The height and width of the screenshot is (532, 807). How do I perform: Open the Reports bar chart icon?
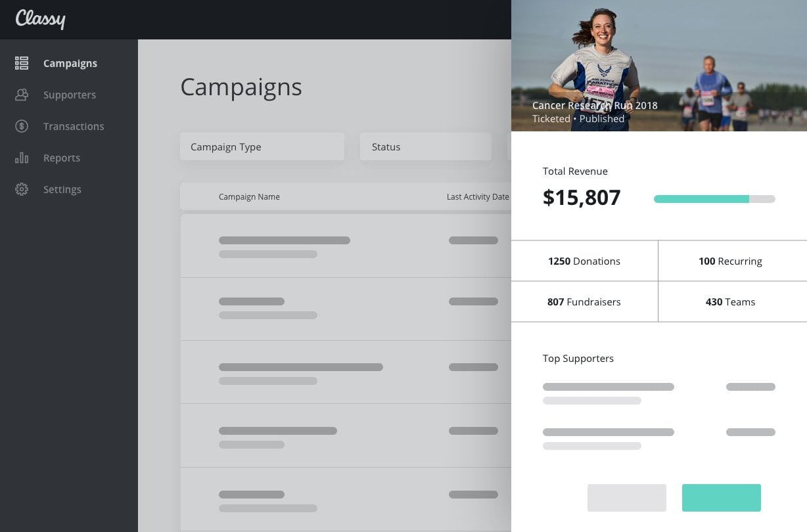pos(22,158)
